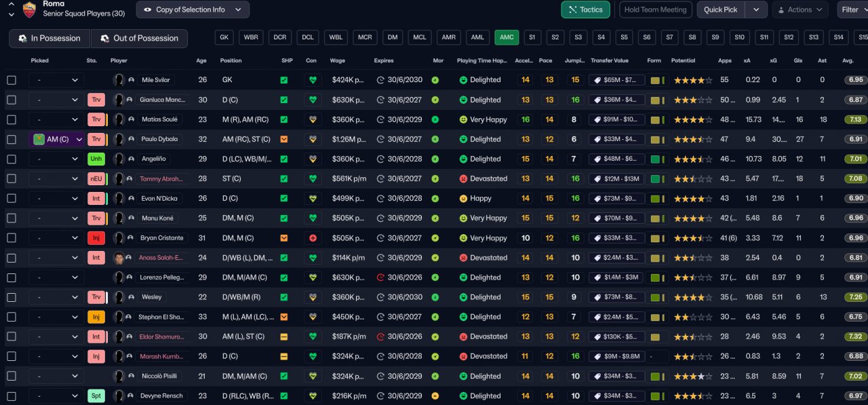Image resolution: width=868 pixels, height=405 pixels.
Task: Click the yellow SHP icon for Eldor Shomurodov
Action: pyautogui.click(x=284, y=336)
